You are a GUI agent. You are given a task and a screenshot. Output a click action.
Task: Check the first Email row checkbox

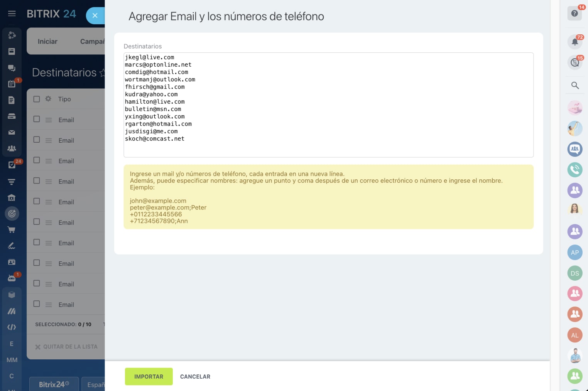(x=37, y=119)
